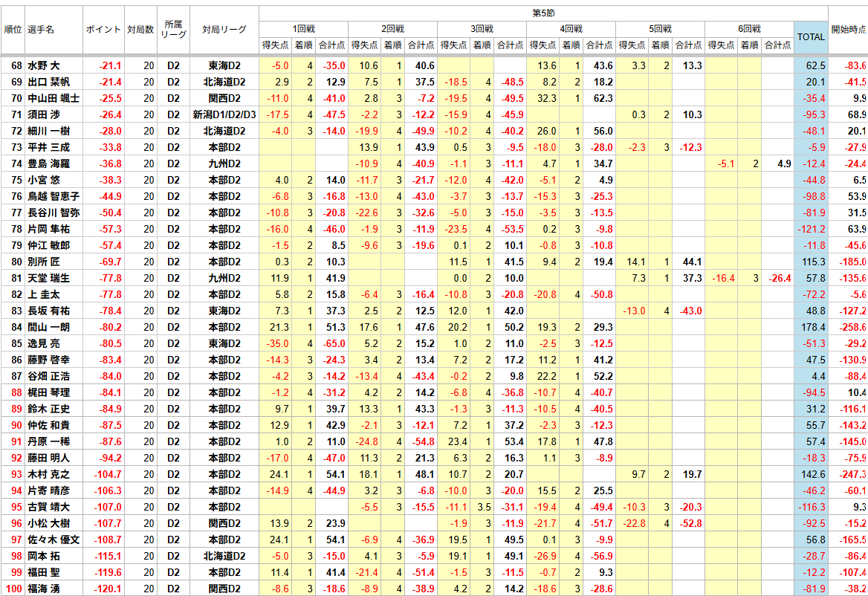868x596 pixels.
Task: Click the 対局リーグ column header
Action: (x=224, y=30)
